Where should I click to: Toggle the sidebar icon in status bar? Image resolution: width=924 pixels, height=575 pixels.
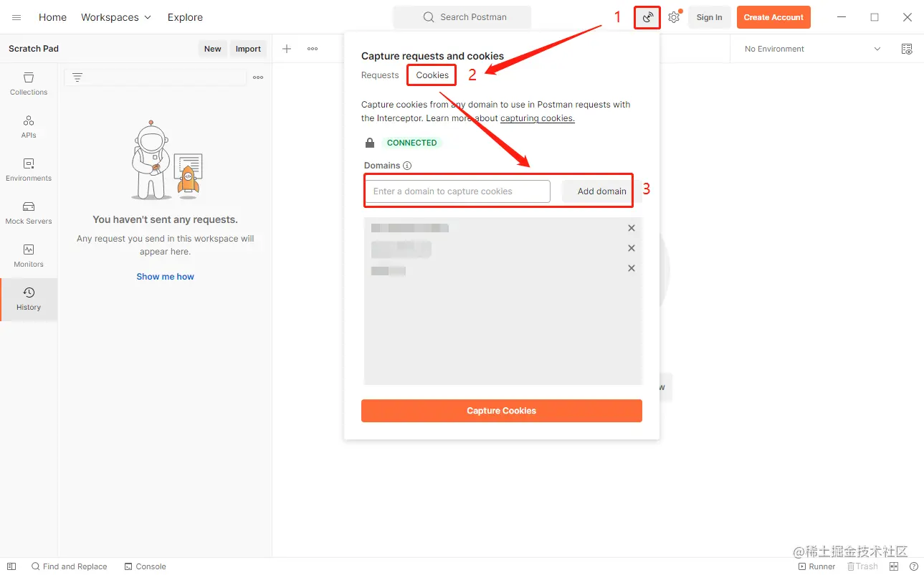(x=11, y=566)
